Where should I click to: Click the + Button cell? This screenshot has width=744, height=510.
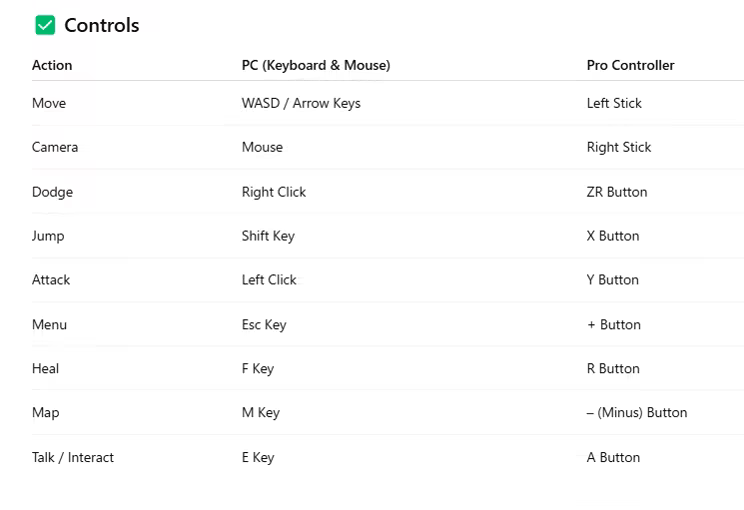[614, 324]
